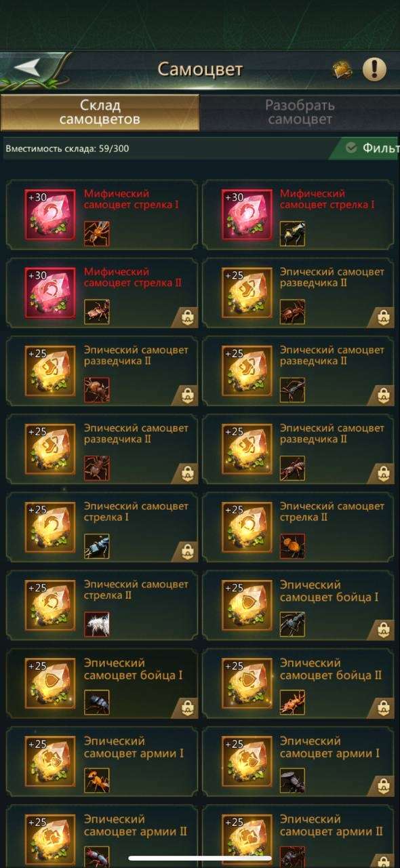Tap the back arrow icon
This screenshot has height=868, width=400.
28,68
